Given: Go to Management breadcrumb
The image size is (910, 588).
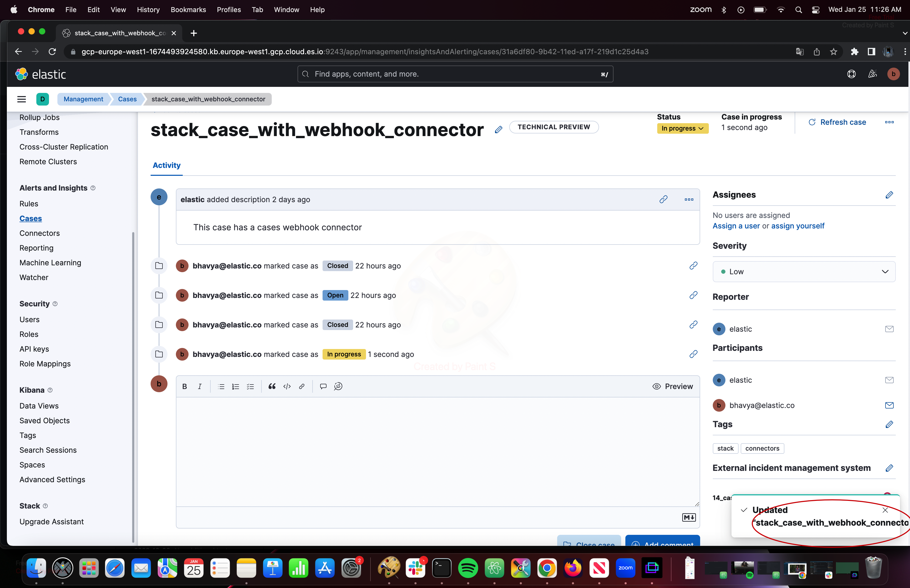Looking at the screenshot, I should [83, 99].
